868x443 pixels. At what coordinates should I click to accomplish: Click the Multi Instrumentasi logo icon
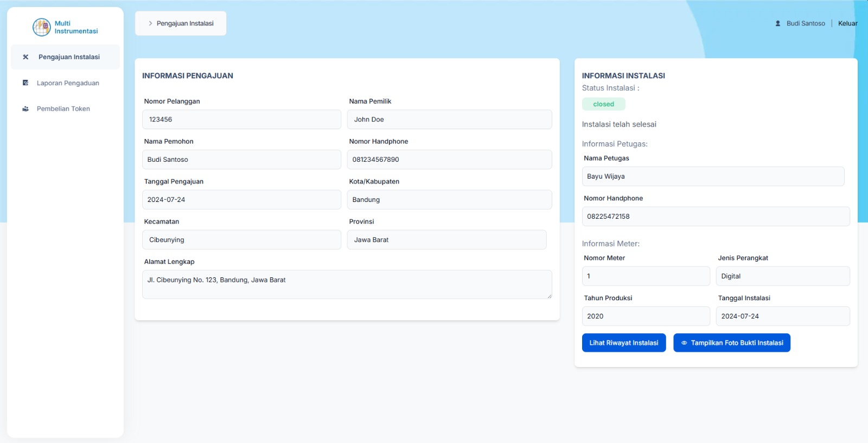pyautogui.click(x=42, y=27)
